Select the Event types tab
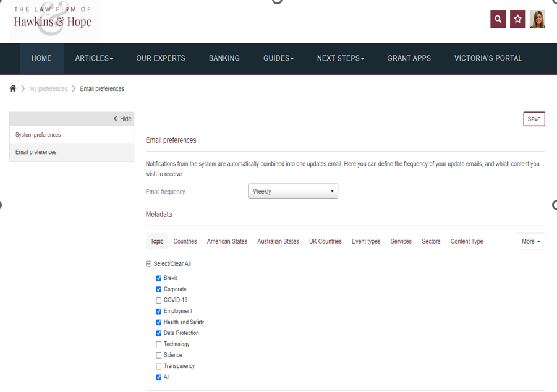The width and height of the screenshot is (557, 392). coord(366,241)
